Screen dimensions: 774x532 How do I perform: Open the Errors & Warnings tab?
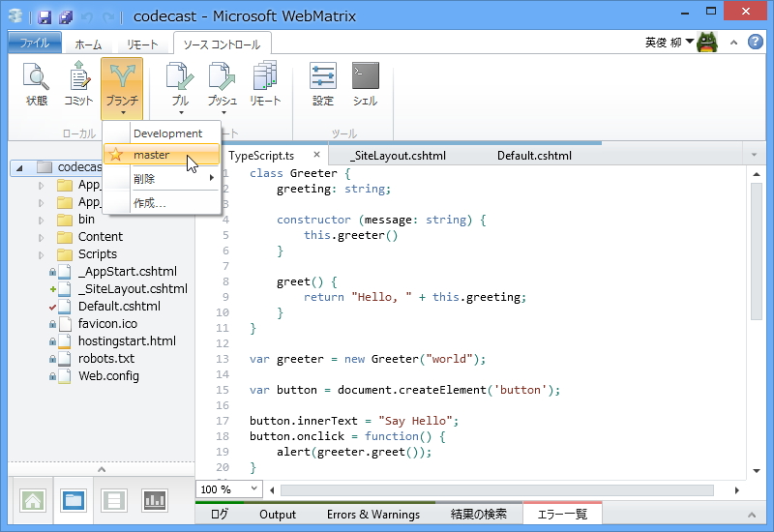click(373, 515)
